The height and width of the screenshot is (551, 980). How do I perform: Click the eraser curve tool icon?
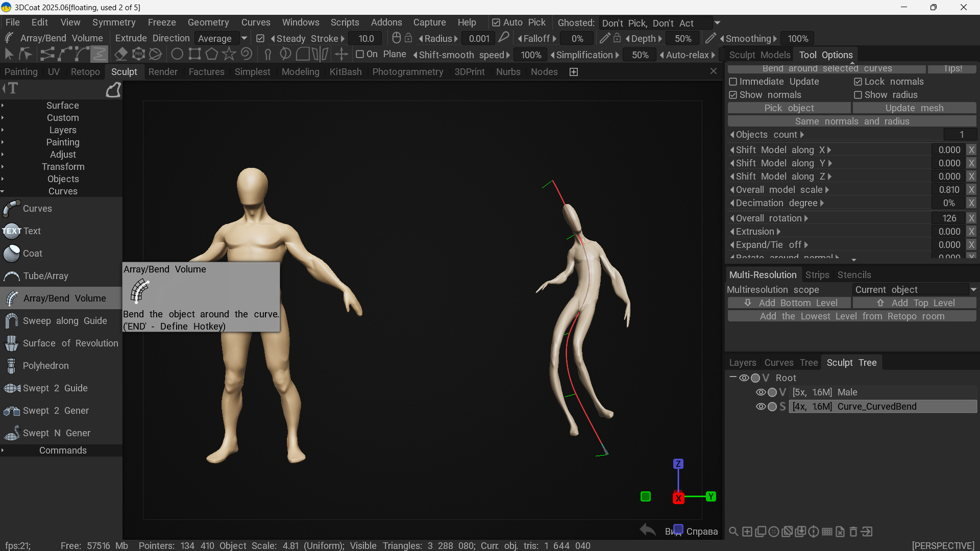121,54
